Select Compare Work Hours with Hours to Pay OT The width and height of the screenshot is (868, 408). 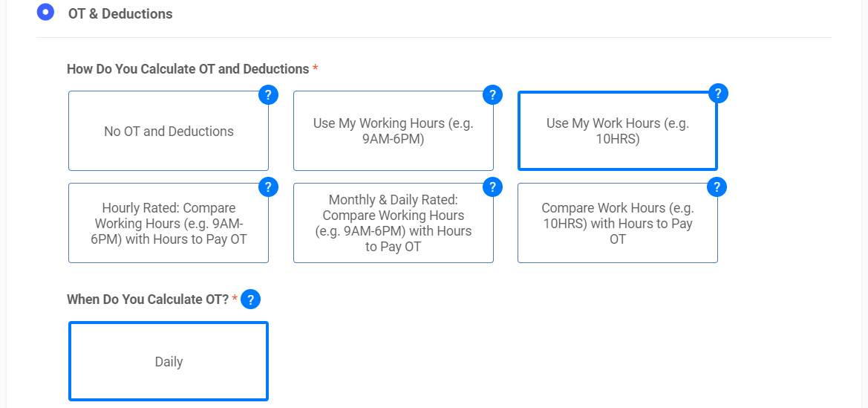617,224
